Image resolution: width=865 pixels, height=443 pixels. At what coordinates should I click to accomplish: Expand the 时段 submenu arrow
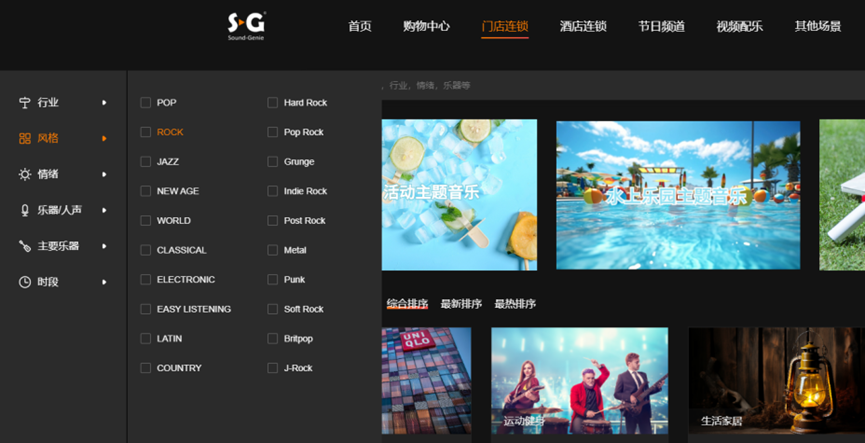click(x=104, y=282)
